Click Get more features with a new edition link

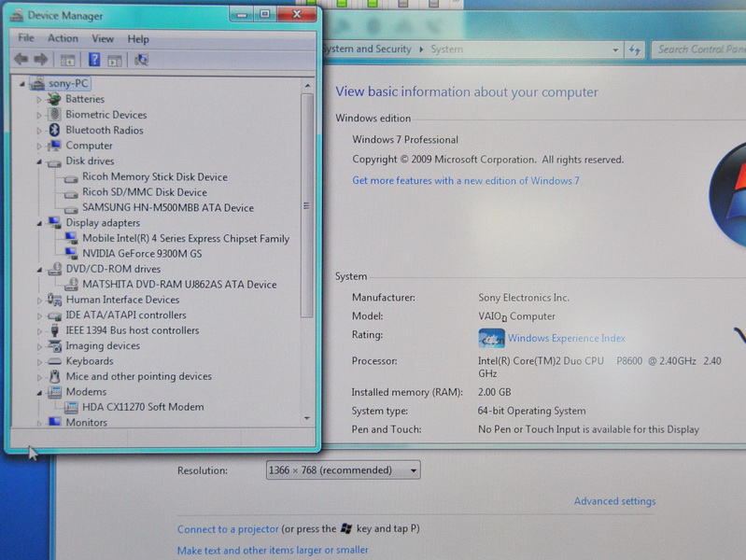(x=466, y=181)
